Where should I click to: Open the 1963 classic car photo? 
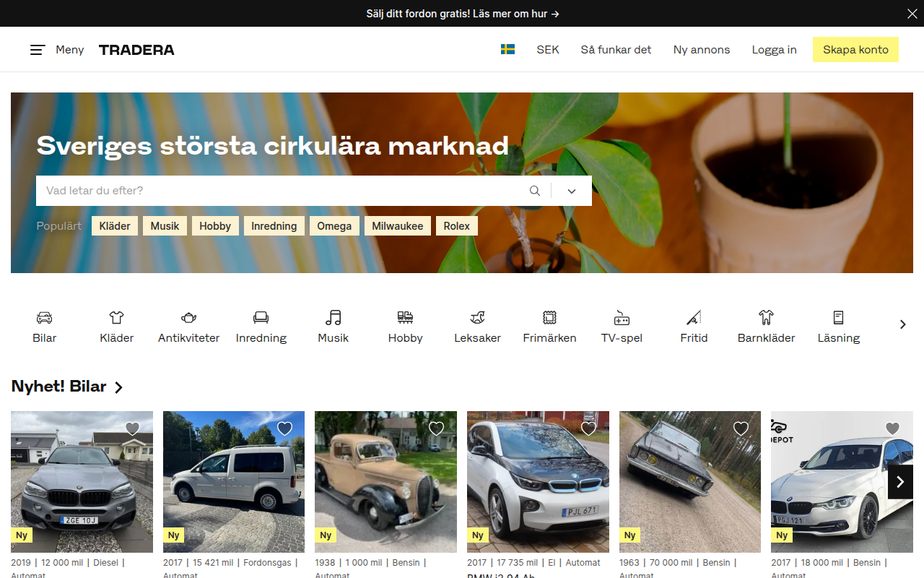(690, 482)
